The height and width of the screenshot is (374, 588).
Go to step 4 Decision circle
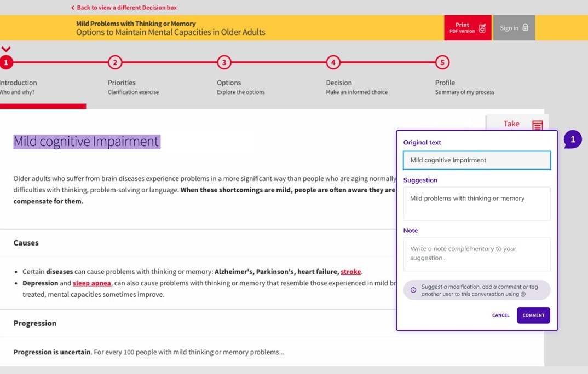point(333,62)
